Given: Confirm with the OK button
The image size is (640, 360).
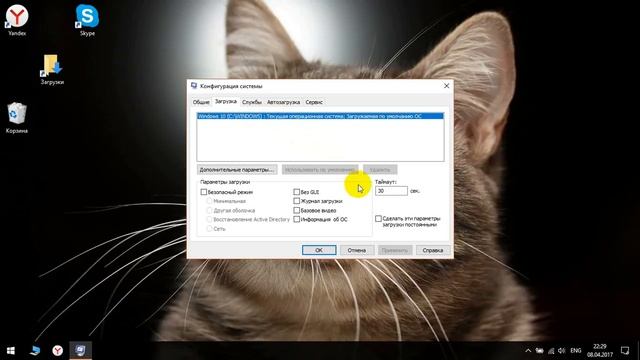Looking at the screenshot, I should (319, 250).
